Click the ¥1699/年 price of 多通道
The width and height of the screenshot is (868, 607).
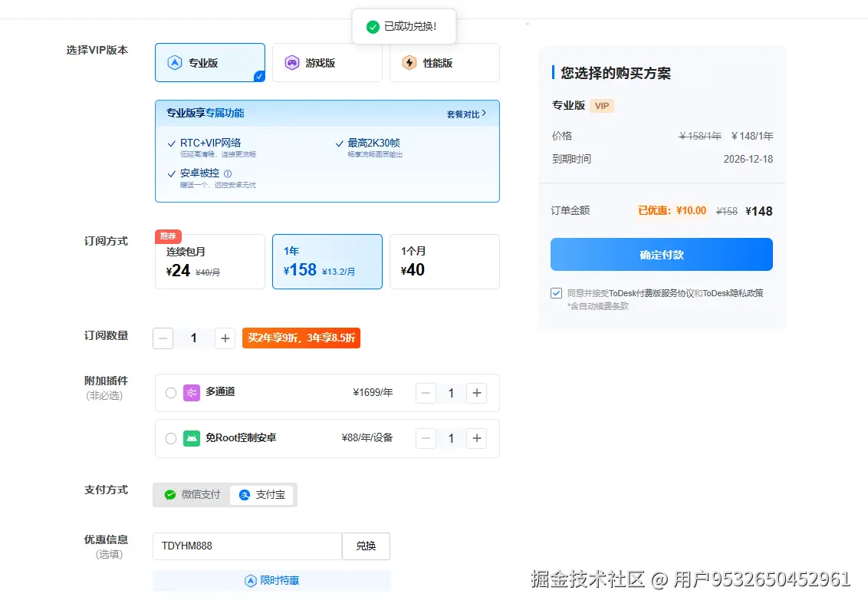[x=373, y=393]
